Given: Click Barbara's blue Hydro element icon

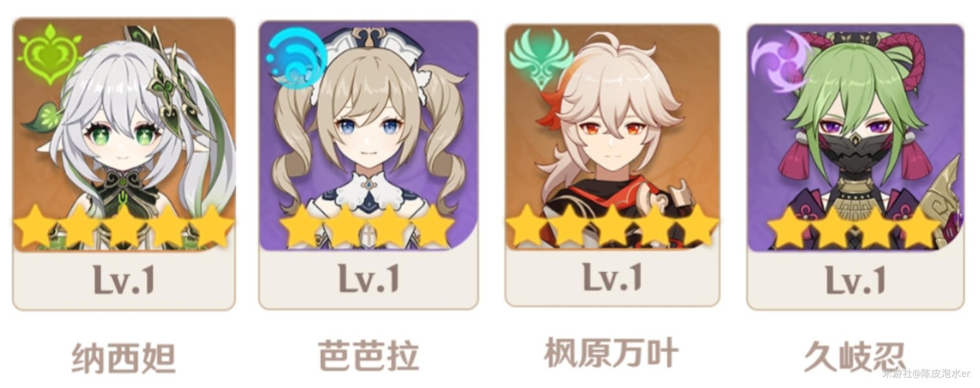Looking at the screenshot, I should click(295, 59).
